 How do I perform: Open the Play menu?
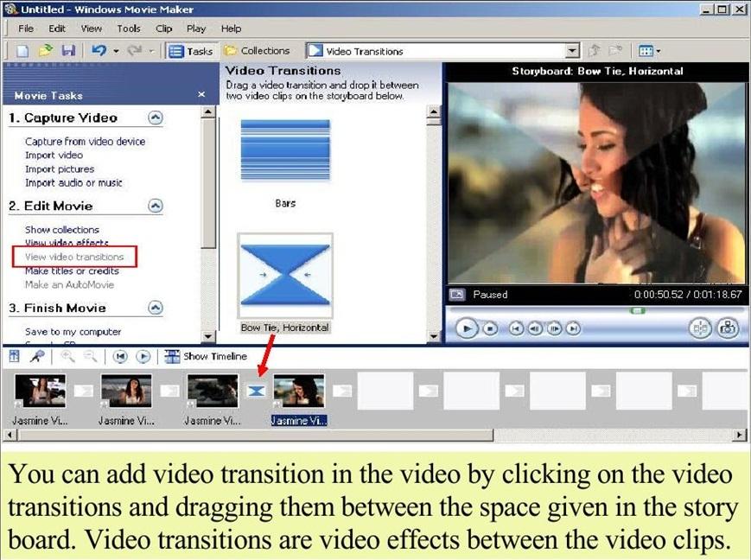[196, 29]
